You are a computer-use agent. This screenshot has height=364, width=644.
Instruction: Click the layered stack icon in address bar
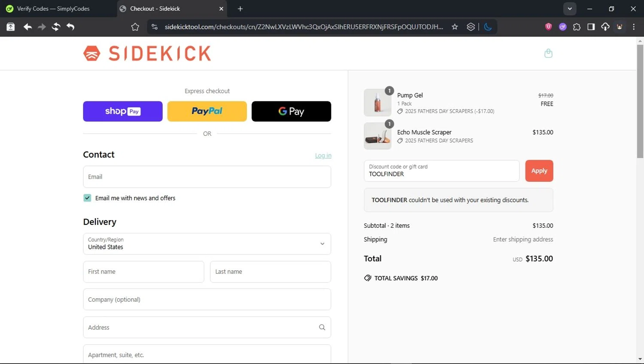tap(471, 27)
